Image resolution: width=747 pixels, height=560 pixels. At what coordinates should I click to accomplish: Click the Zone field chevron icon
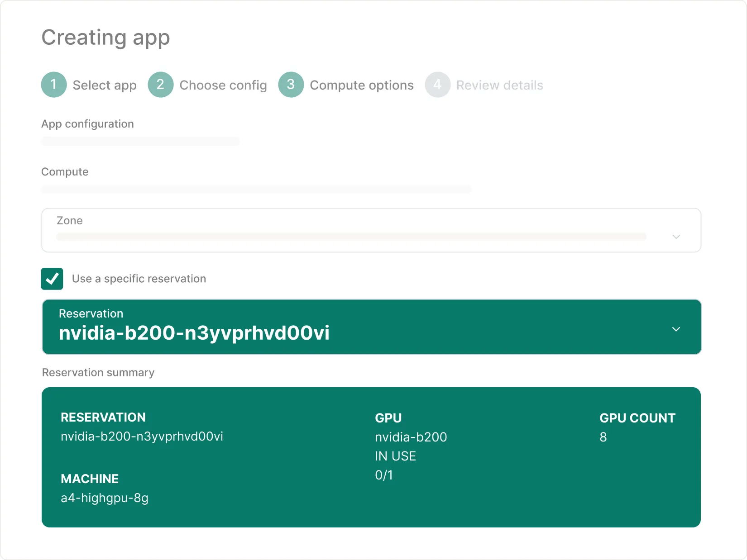pos(676,236)
